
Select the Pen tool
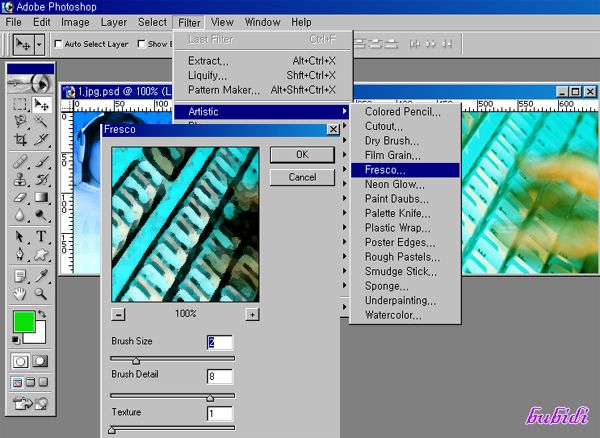20,254
